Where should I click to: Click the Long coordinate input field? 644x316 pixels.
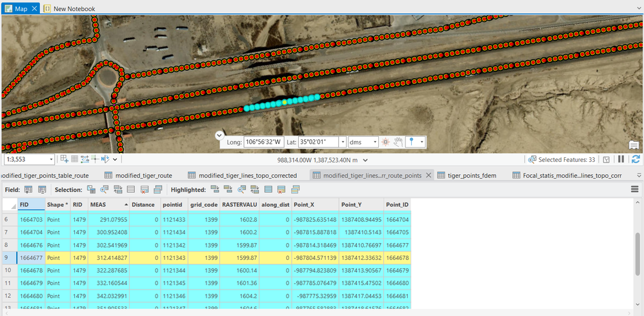[264, 142]
